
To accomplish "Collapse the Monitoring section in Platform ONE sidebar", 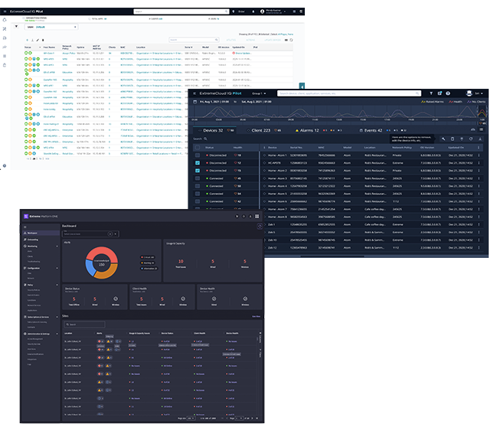I will 57,246.
